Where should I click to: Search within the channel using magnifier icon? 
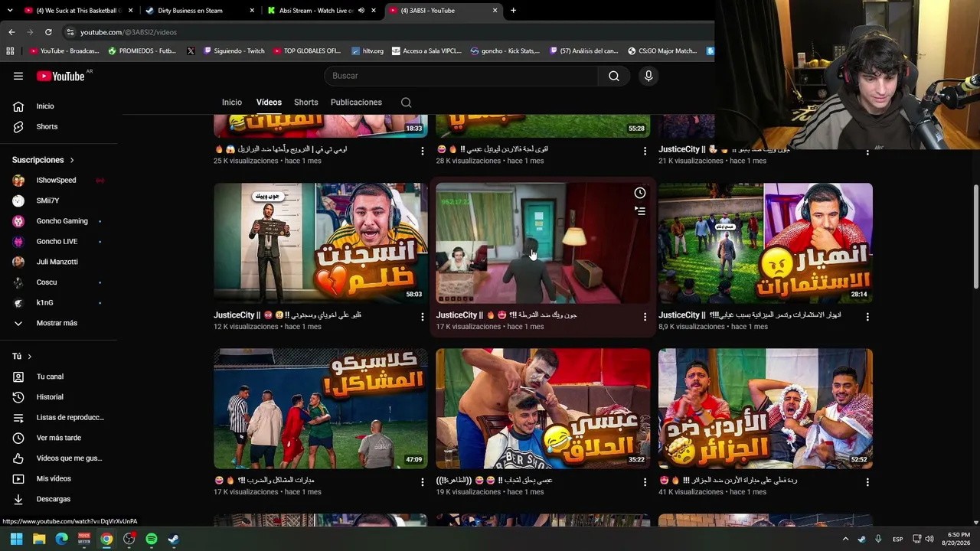click(407, 103)
